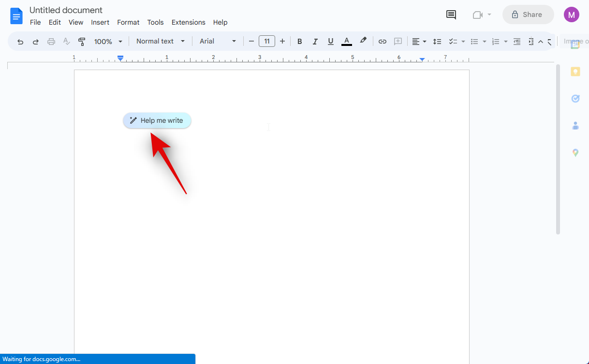
Task: Open the text alignment dropdown
Action: click(x=419, y=42)
